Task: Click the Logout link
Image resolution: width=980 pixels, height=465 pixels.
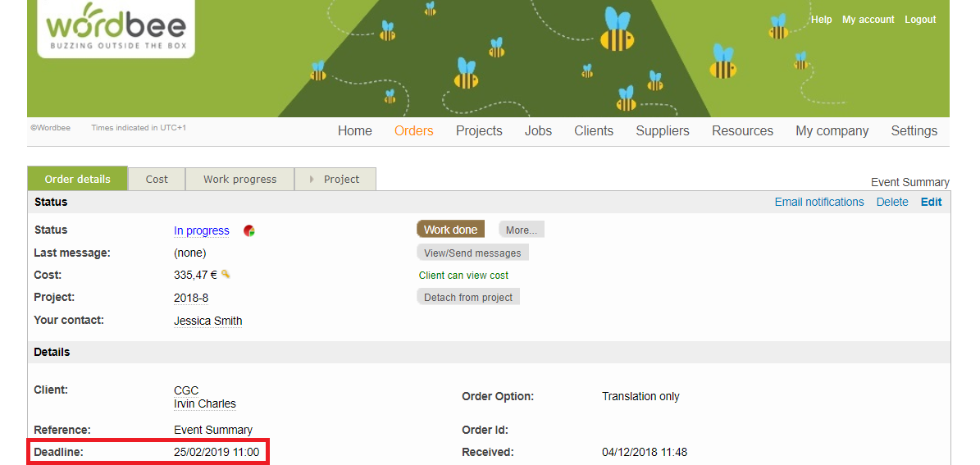Action: coord(919,20)
